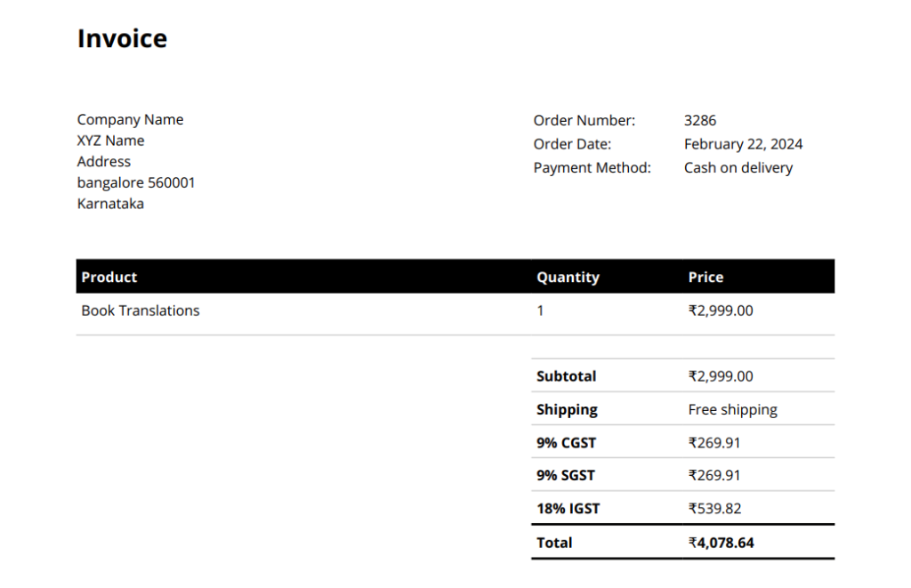Viewport: 911px width, 588px height.
Task: Click the bangalore 560001 text
Action: tap(136, 182)
